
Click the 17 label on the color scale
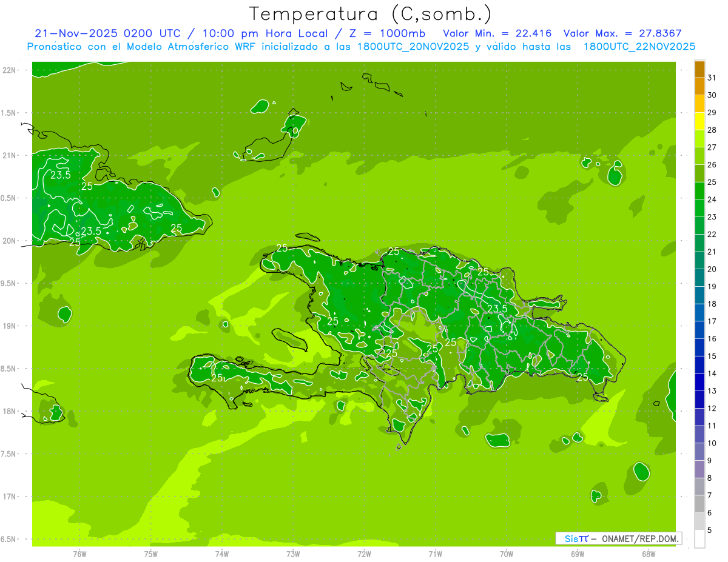coord(712,321)
